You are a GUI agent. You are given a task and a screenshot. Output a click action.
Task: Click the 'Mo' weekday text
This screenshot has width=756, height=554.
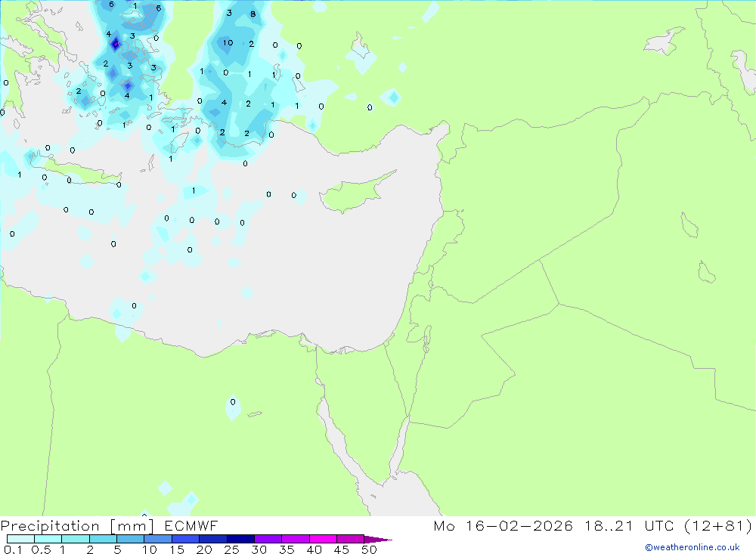coord(444,525)
